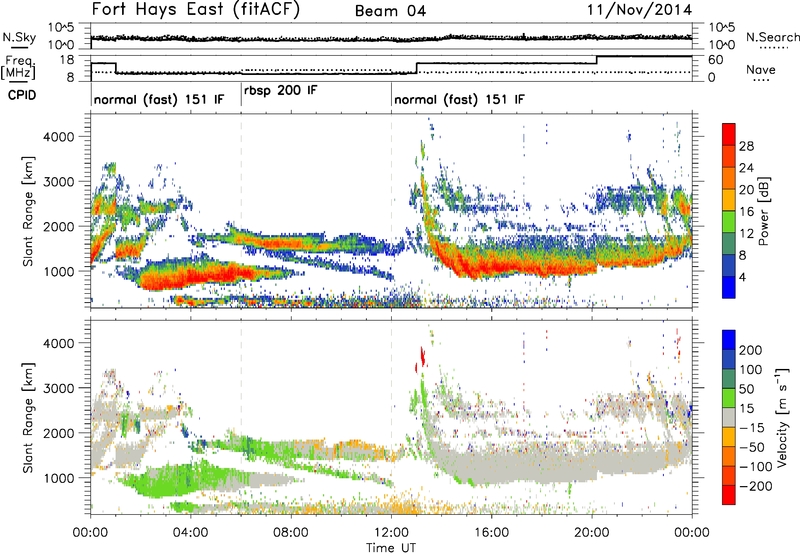Click the gray segment of velocity colorbar
Screen dimensions: 800x554
click(729, 417)
